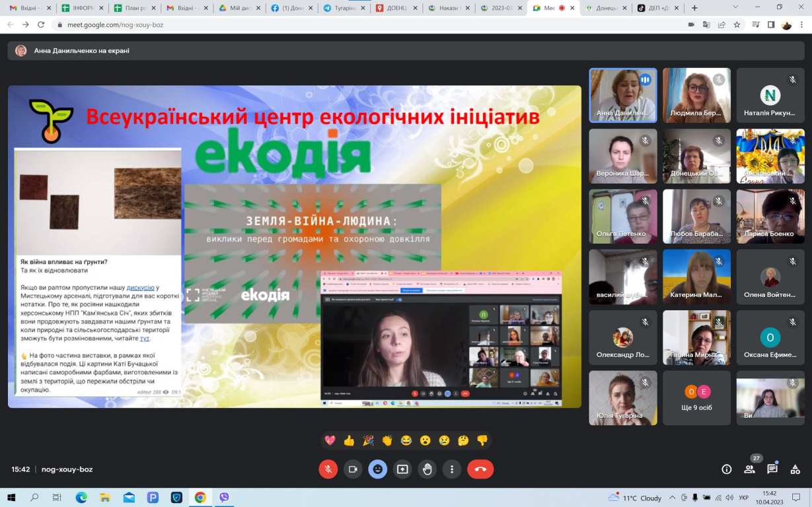Click the Present now screen-share button

[x=402, y=469]
